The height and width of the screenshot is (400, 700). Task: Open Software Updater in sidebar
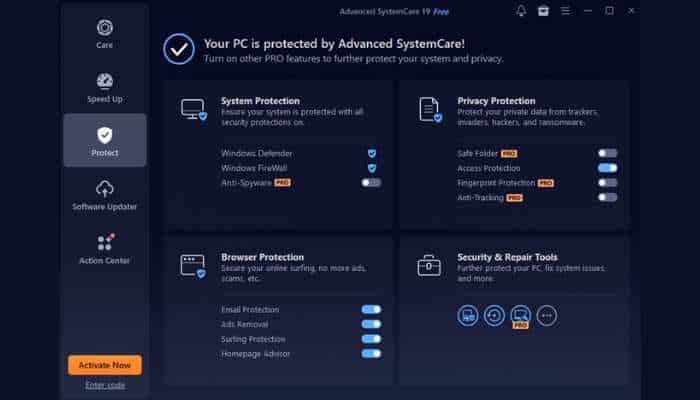coord(104,195)
